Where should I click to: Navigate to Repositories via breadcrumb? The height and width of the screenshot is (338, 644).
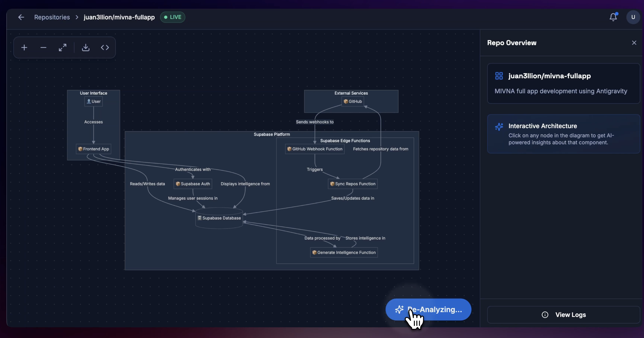(52, 17)
